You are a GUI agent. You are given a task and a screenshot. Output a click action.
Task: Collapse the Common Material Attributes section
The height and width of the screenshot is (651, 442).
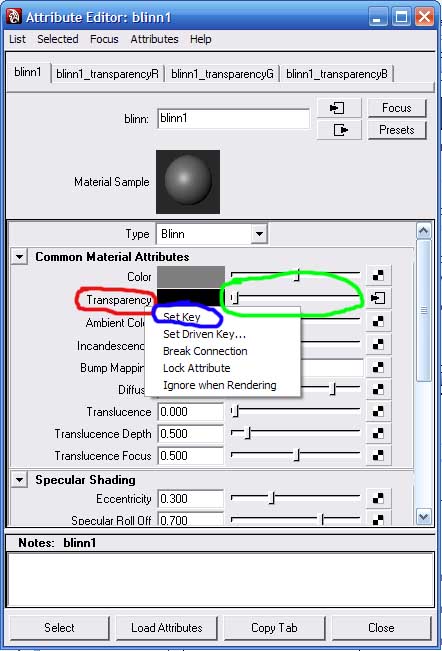tap(19, 257)
